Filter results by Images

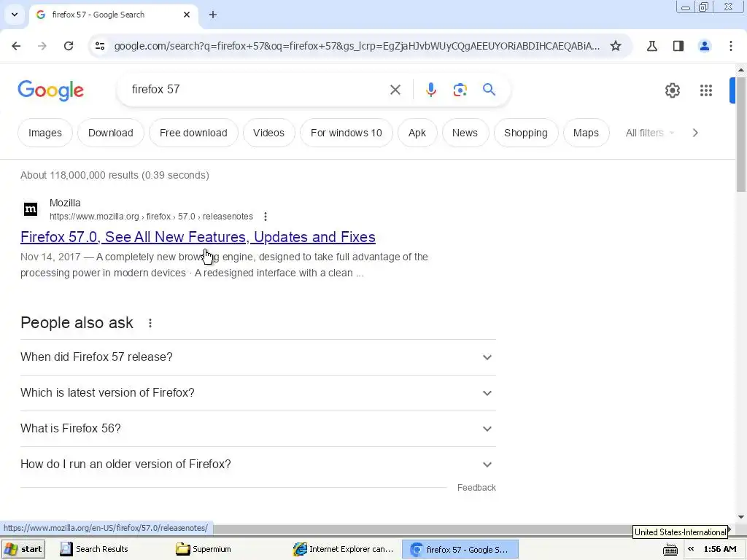[45, 133]
